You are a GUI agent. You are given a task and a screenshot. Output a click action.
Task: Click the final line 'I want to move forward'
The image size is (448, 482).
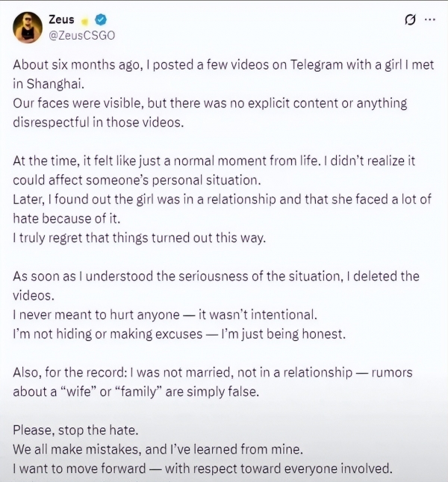point(202,469)
